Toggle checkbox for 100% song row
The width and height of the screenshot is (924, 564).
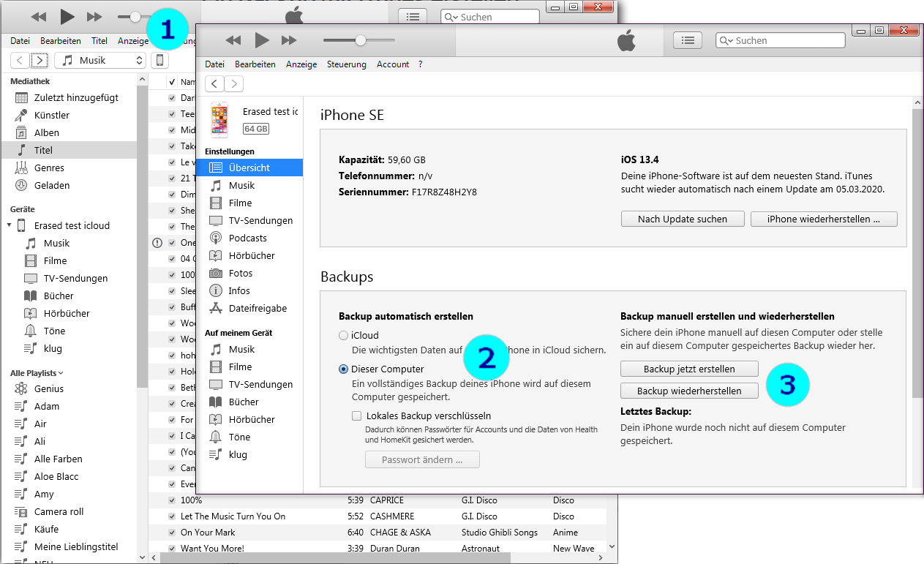tap(172, 500)
